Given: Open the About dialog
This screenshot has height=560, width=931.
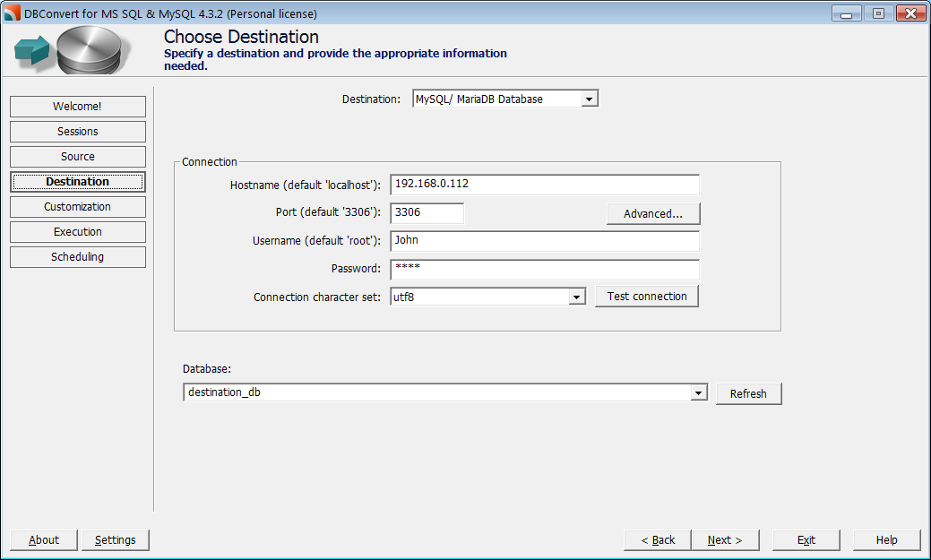Looking at the screenshot, I should tap(44, 539).
